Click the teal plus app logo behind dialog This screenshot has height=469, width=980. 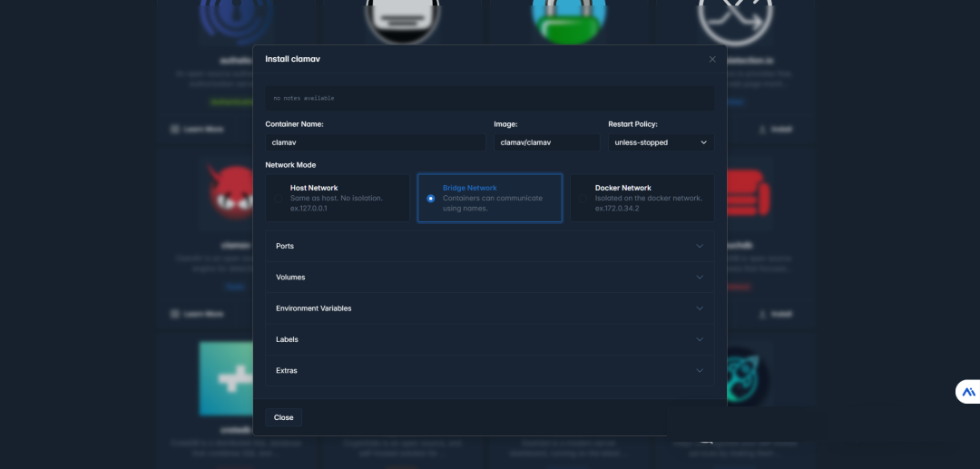coord(226,378)
